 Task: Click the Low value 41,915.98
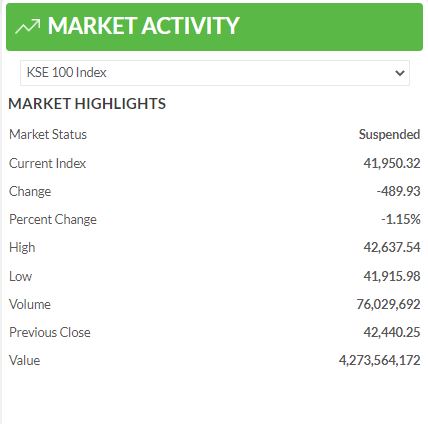[392, 276]
